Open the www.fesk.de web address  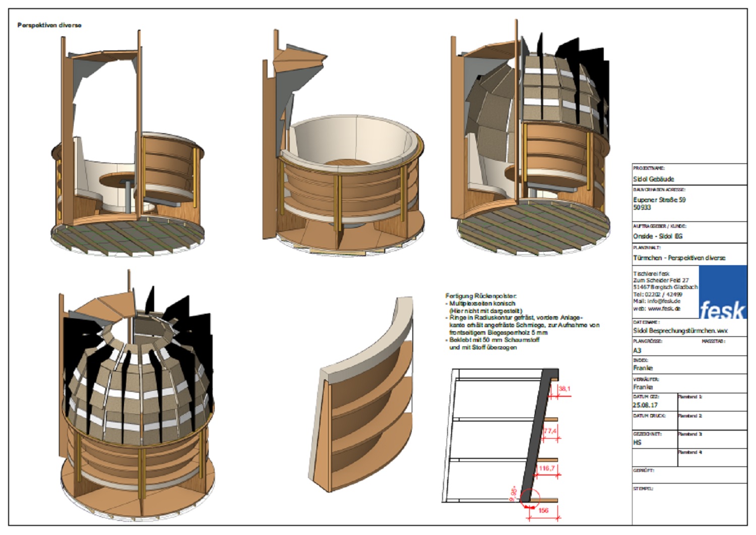coord(664,308)
